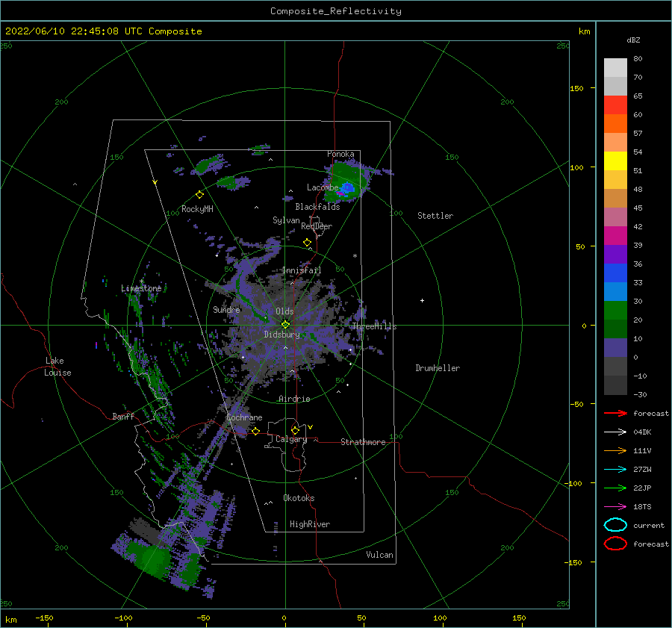Click the Vulcan label

coord(379,555)
